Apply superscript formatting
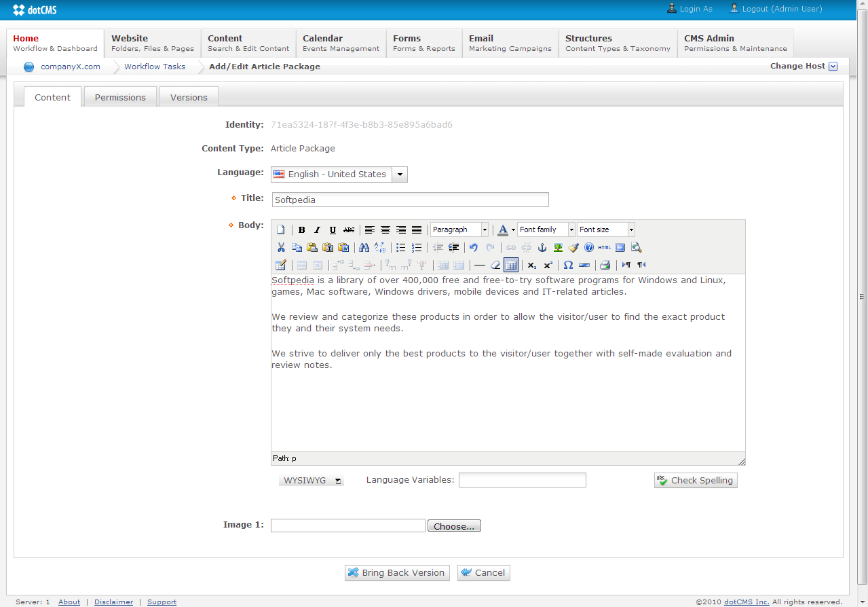The height and width of the screenshot is (607, 868). 548,265
